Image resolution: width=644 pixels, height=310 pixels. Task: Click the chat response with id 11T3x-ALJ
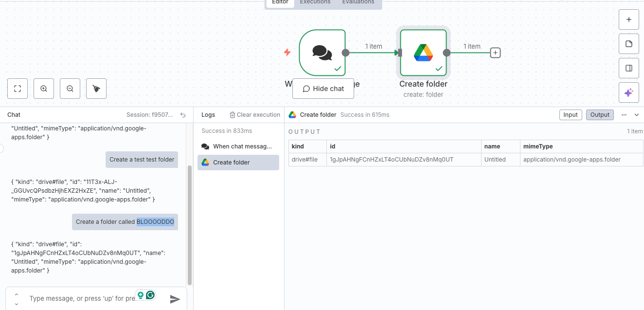click(x=83, y=190)
